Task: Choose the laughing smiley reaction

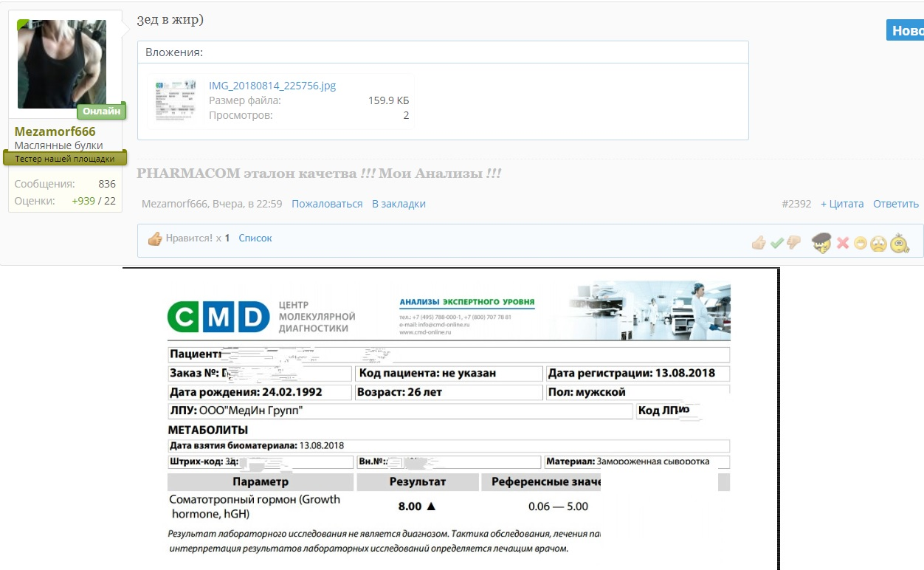Action: [861, 243]
